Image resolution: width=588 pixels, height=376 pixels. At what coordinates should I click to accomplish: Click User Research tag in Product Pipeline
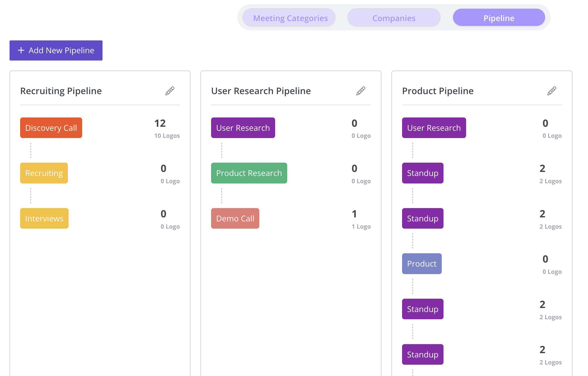pyautogui.click(x=434, y=128)
